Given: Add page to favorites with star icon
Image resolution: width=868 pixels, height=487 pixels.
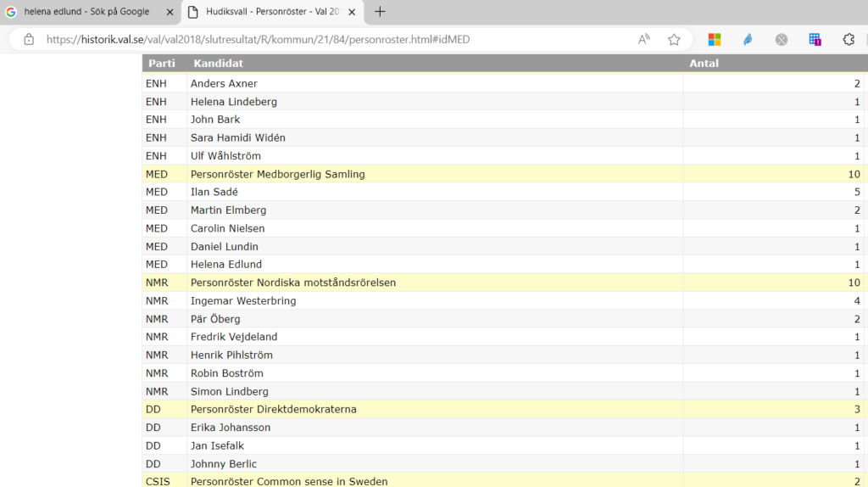Looking at the screenshot, I should pos(674,39).
